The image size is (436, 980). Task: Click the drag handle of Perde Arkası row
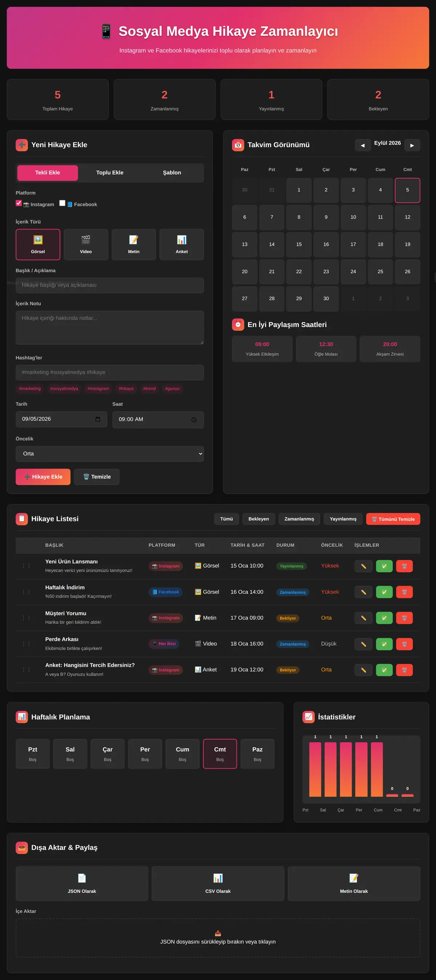click(26, 644)
